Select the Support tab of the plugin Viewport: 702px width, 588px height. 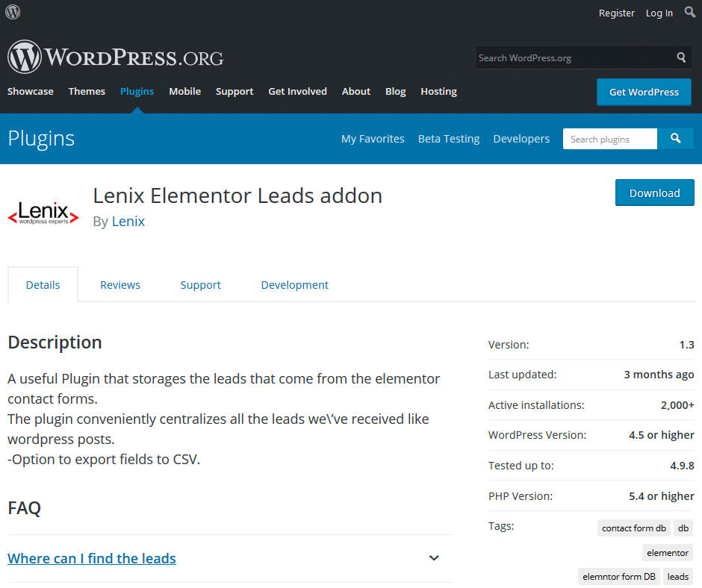click(201, 285)
